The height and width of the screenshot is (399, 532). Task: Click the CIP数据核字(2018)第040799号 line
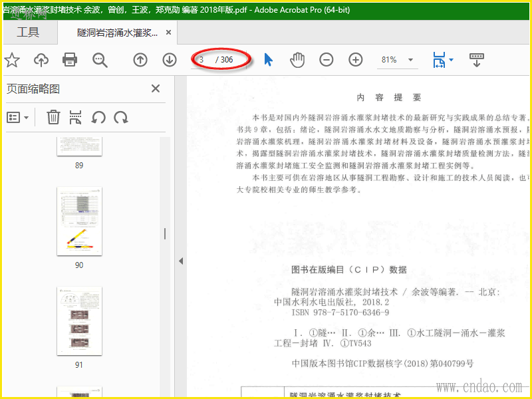[382, 364]
